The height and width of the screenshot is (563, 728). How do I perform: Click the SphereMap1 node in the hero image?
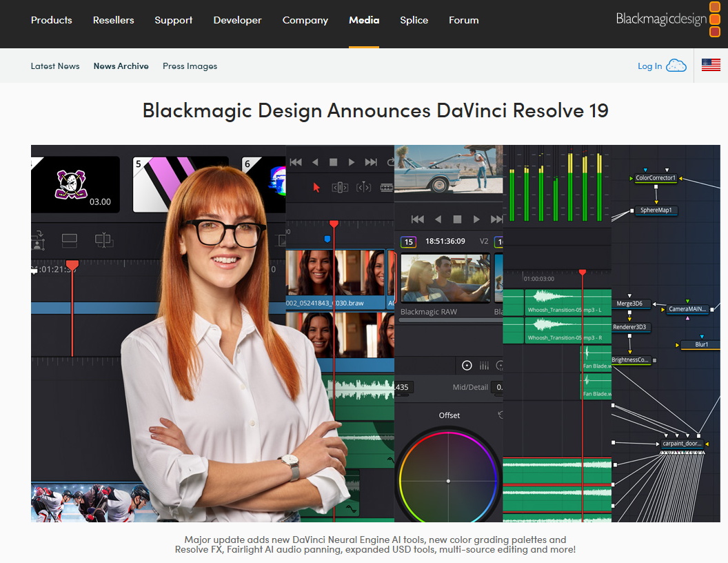click(x=656, y=210)
